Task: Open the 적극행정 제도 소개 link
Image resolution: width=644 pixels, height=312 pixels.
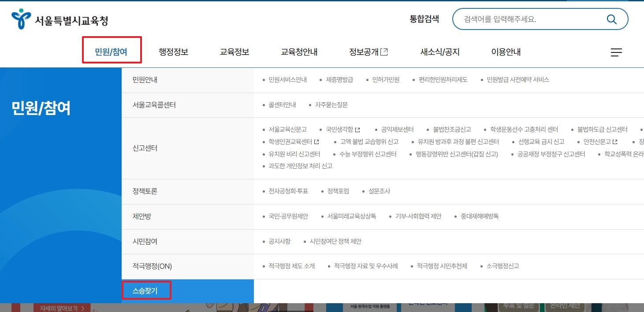Action: [291, 266]
